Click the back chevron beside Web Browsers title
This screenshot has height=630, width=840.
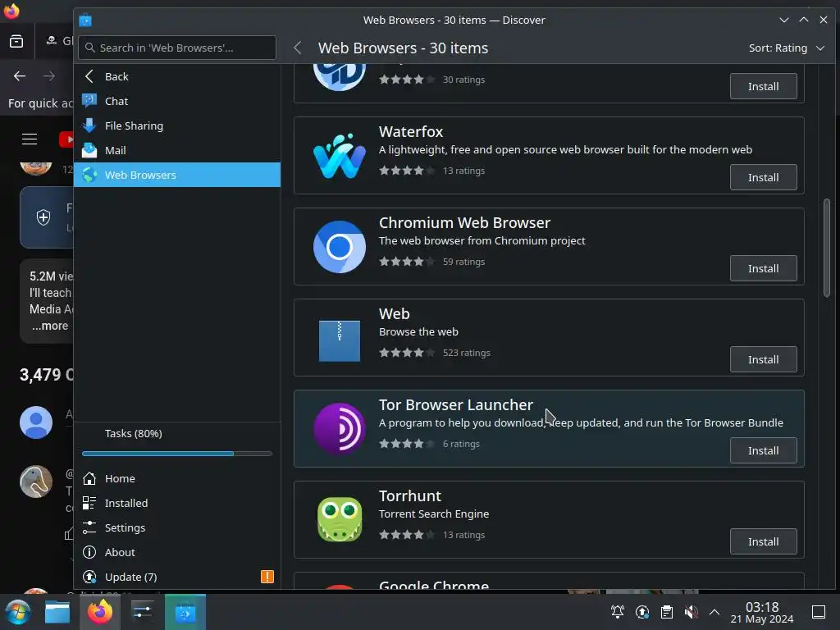pos(298,48)
